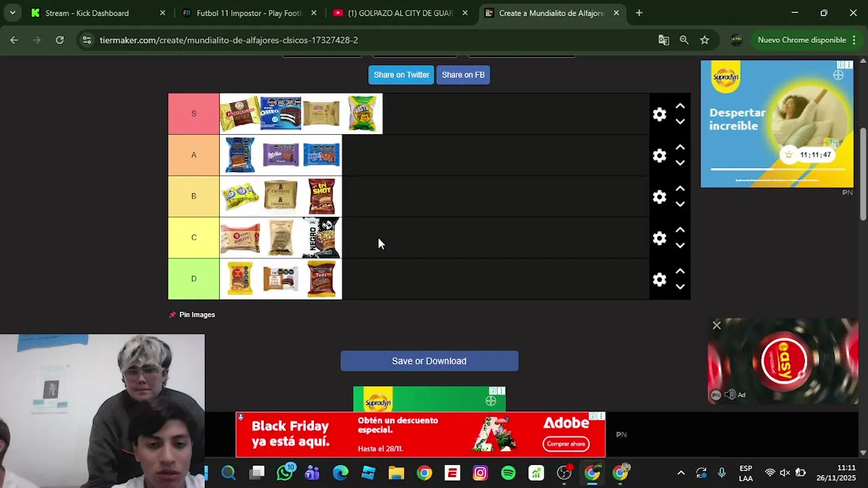Open settings gear for S tier row
This screenshot has width=868, height=488.
pos(659,114)
